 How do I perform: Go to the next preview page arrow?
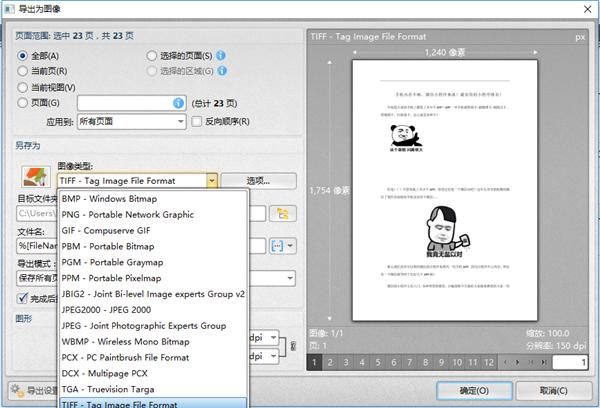click(x=518, y=362)
